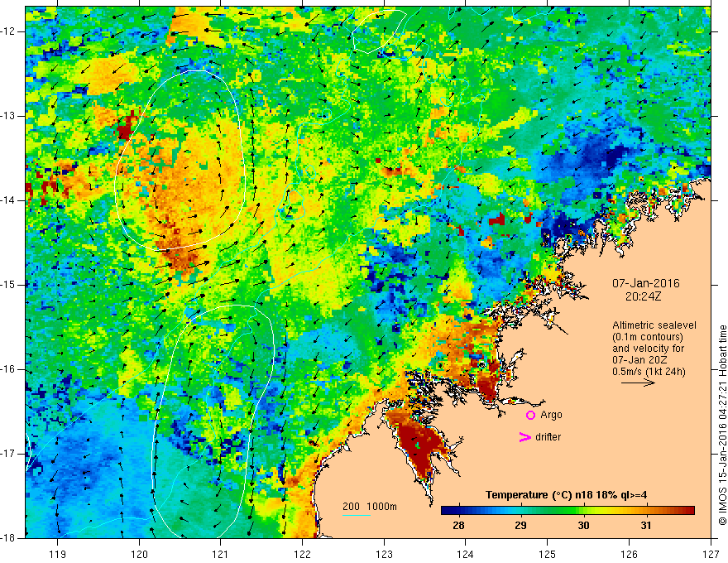Click the longitude axis label '127'
Screen dimensions: 728x563
point(711,554)
